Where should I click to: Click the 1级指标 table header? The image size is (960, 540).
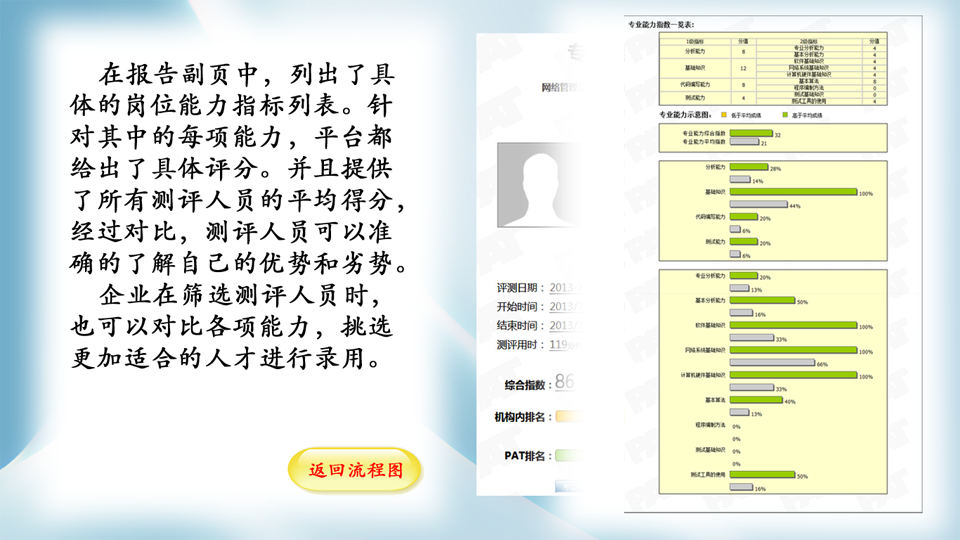pos(695,41)
